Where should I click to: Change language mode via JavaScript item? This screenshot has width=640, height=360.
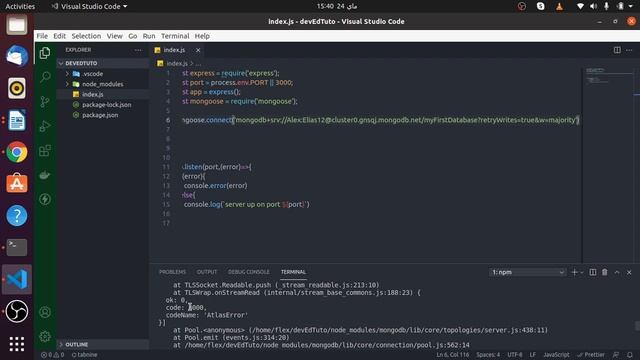[x=556, y=355]
